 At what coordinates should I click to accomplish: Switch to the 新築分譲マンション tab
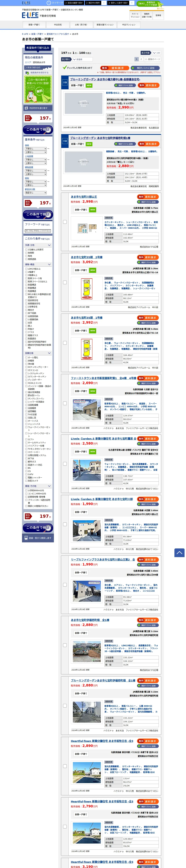pyautogui.click(x=105, y=25)
